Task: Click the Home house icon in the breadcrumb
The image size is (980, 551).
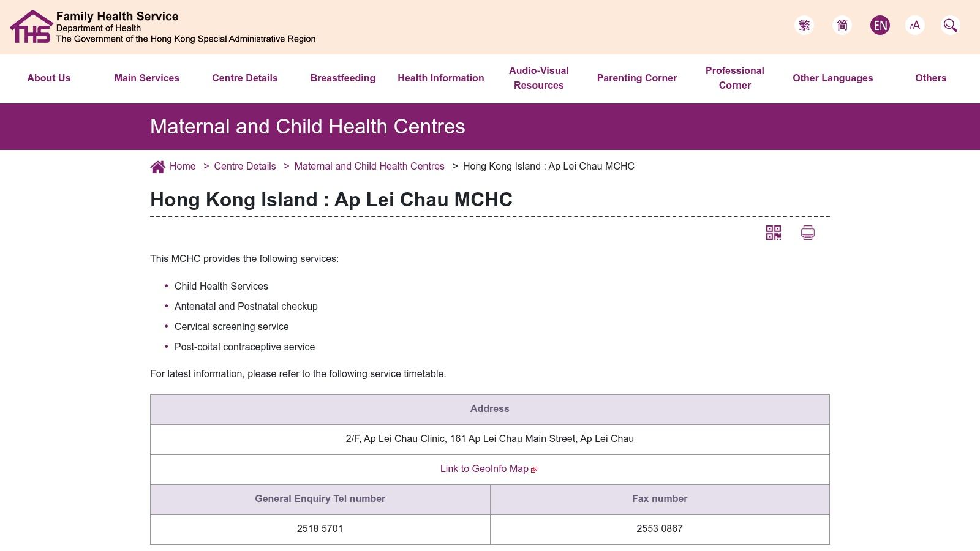Action: 158,167
